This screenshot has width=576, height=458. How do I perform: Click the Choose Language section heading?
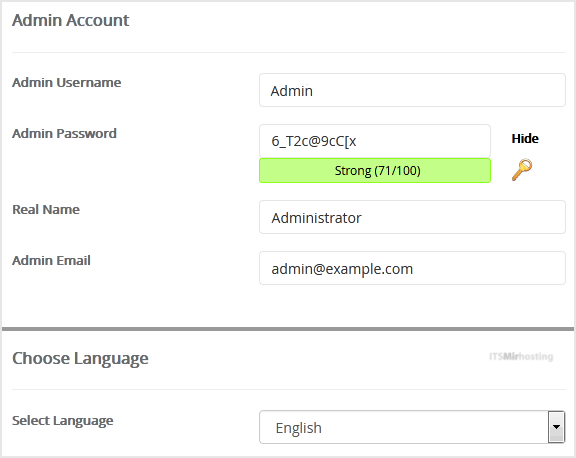80,358
